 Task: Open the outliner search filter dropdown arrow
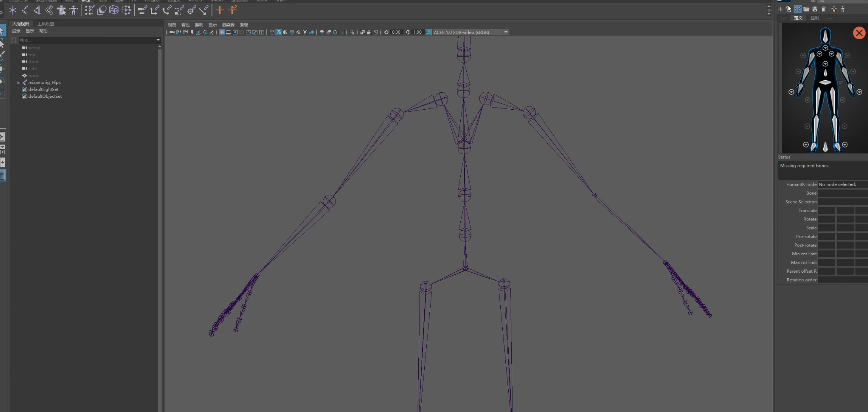pyautogui.click(x=158, y=40)
